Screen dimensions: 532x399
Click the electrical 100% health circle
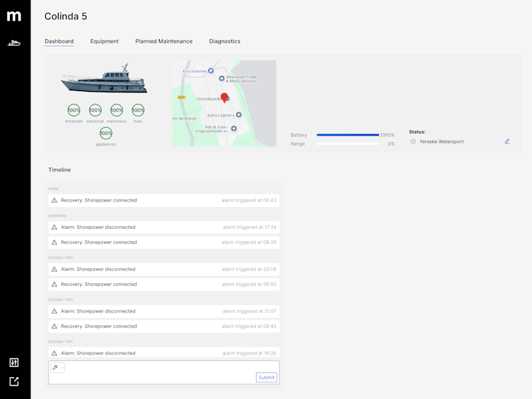pos(95,110)
